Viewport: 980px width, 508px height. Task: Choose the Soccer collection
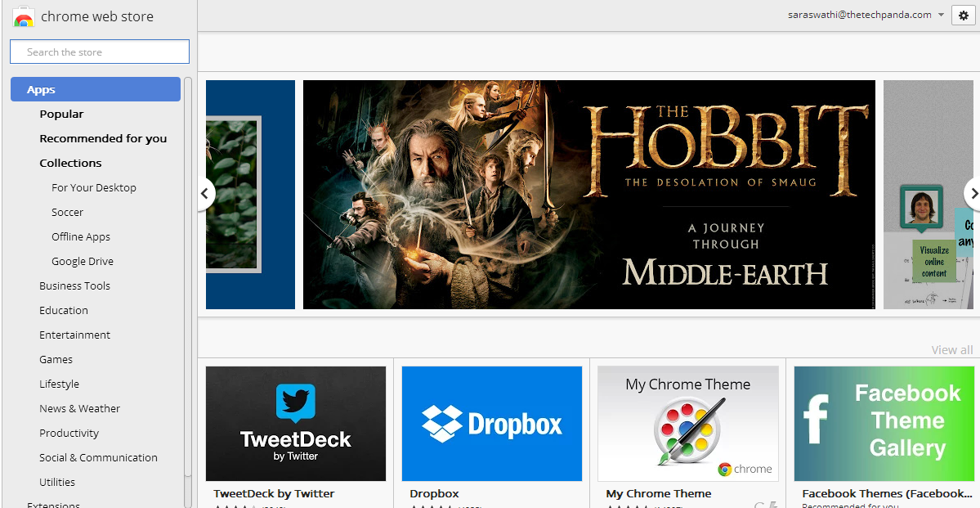tap(68, 212)
